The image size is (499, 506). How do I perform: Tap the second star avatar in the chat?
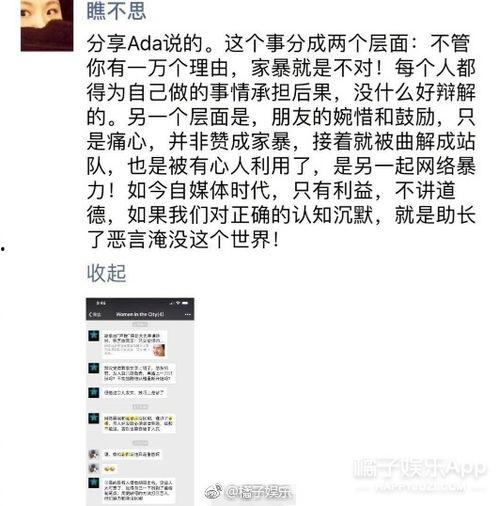[x=94, y=368]
